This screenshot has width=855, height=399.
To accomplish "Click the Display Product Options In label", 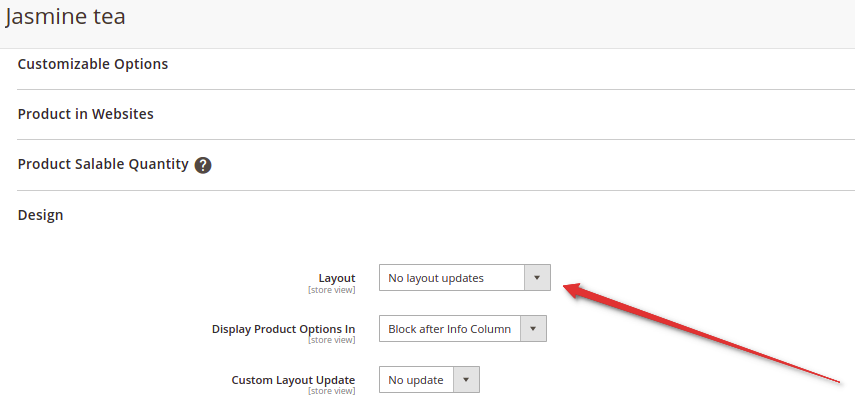I will (x=284, y=329).
